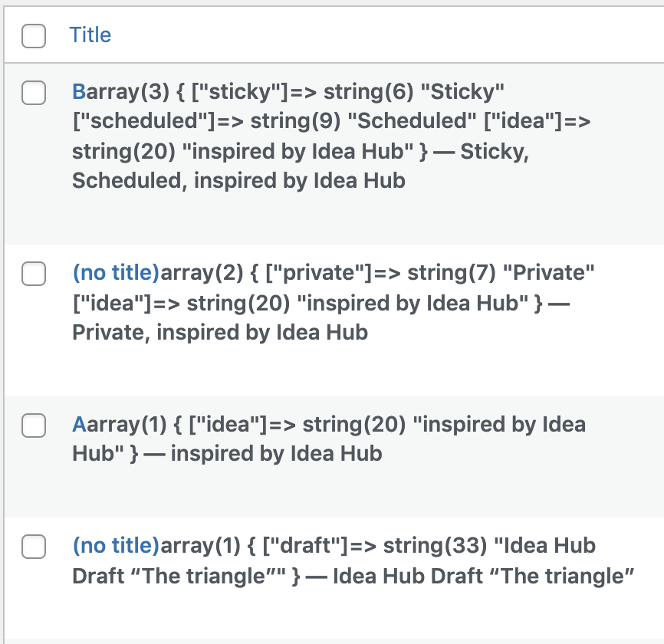Check the checkbox for the Idea Hub draft row

coord(34,547)
